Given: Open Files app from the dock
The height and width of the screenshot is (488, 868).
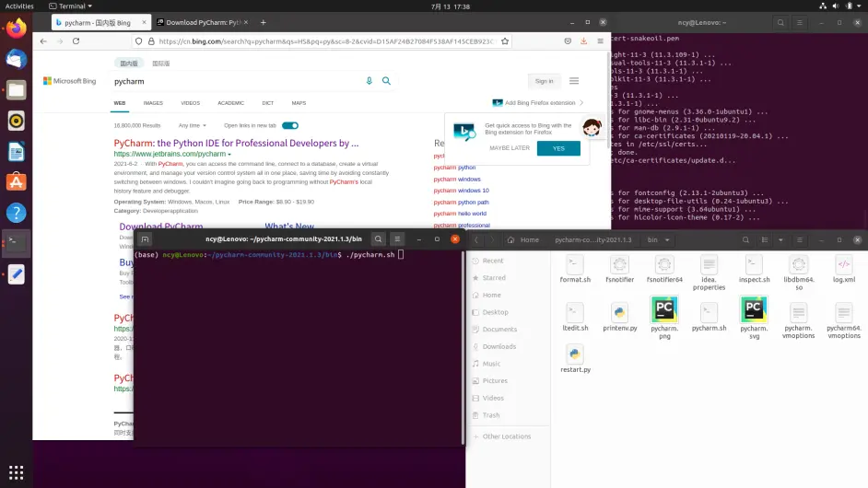Looking at the screenshot, I should tap(16, 90).
